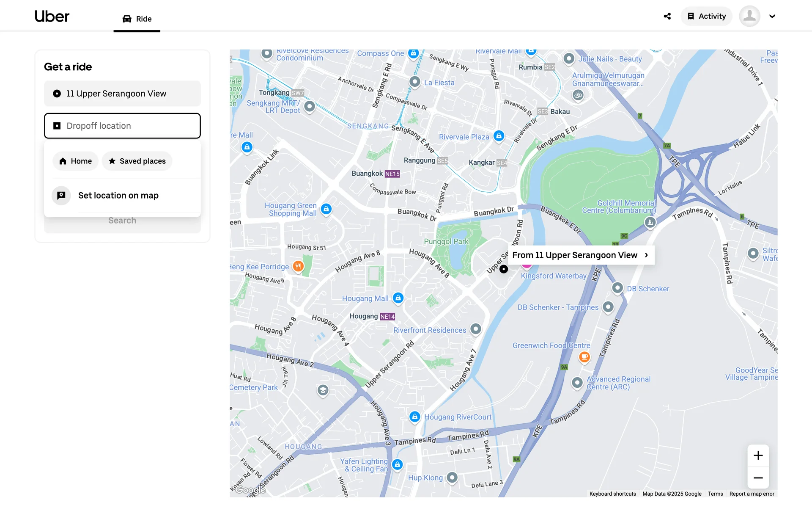This screenshot has height=508, width=812.
Task: Click the Hougang Mall shopping marker
Action: coord(398,298)
